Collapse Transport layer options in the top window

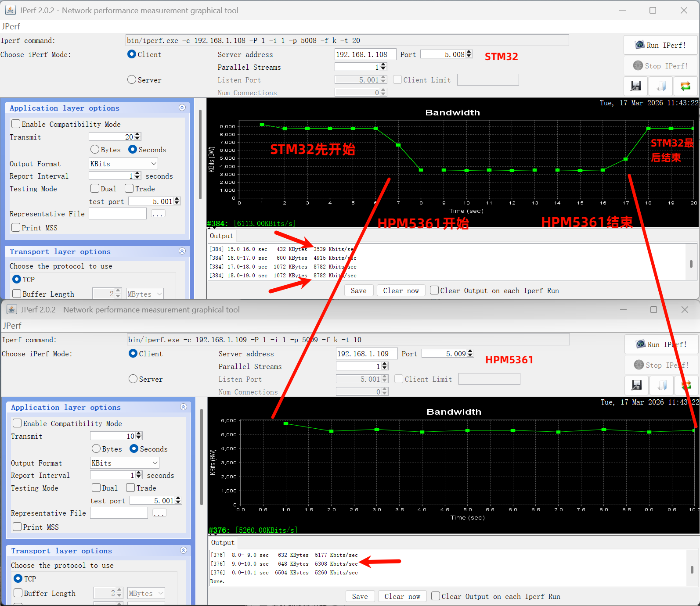coord(182,251)
